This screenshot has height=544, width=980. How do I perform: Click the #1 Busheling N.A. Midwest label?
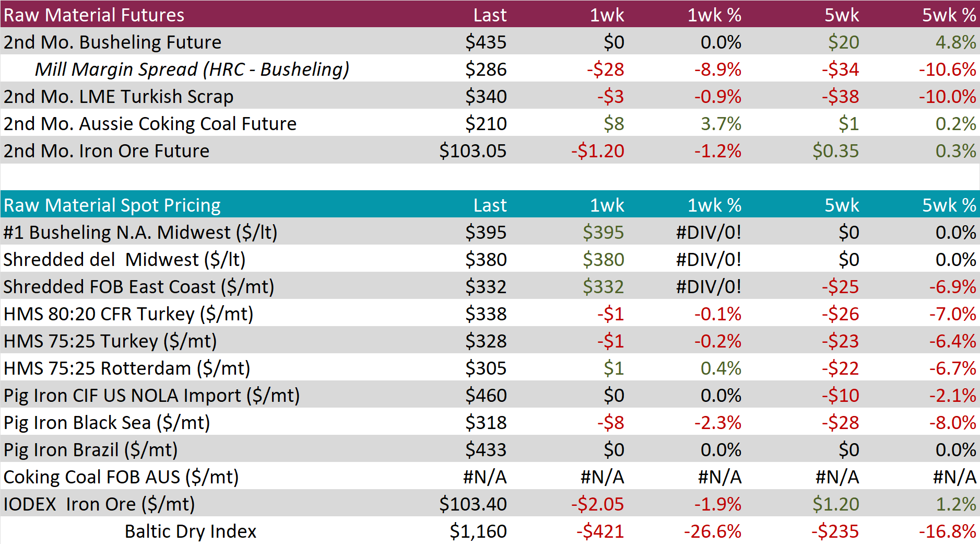(140, 232)
